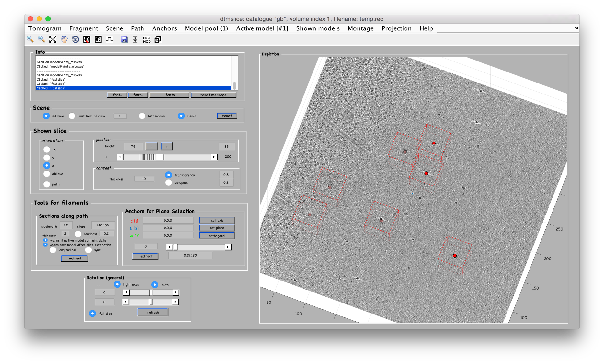This screenshot has height=364, width=604.
Task: Click the slice position slider thumb
Action: 160,157
